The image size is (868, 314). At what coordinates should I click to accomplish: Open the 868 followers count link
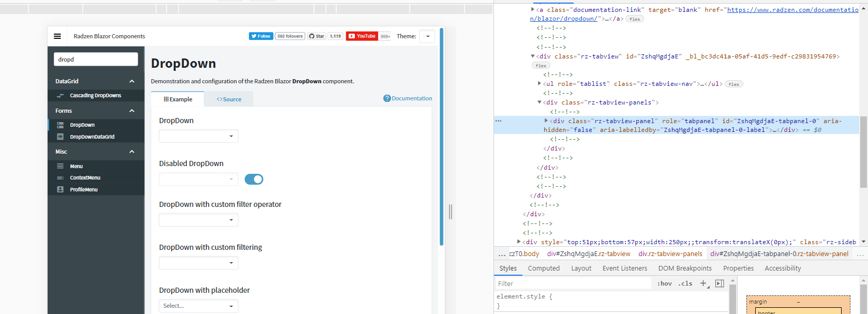click(x=290, y=36)
